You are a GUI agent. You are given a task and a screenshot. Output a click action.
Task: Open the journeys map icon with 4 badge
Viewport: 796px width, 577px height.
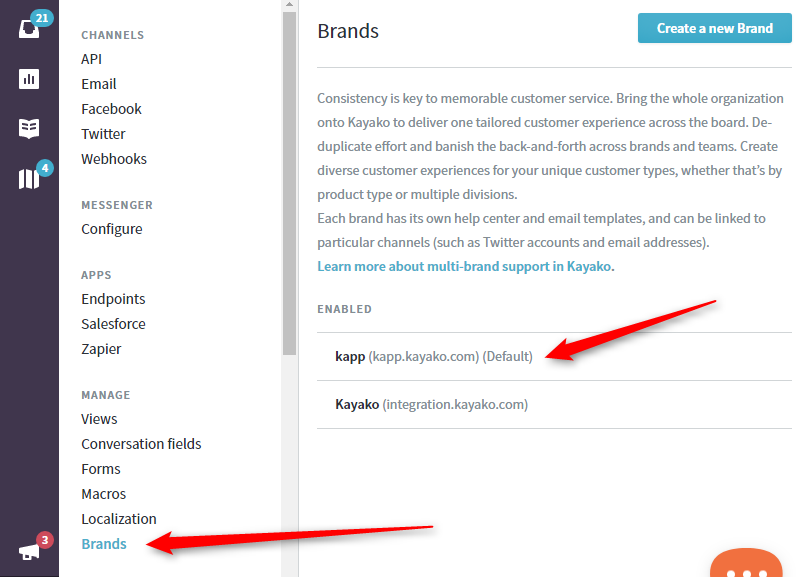[29, 179]
